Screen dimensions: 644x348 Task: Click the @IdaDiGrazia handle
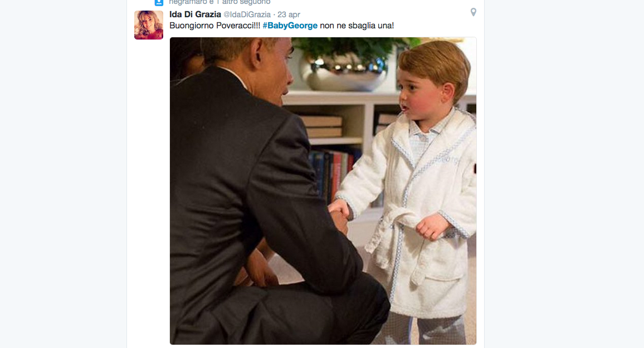[247, 14]
